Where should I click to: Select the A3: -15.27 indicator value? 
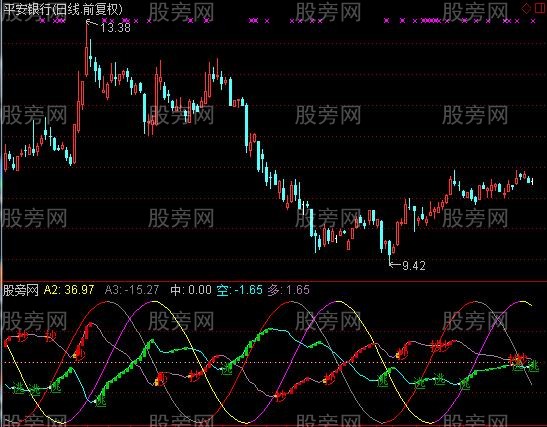(132, 290)
